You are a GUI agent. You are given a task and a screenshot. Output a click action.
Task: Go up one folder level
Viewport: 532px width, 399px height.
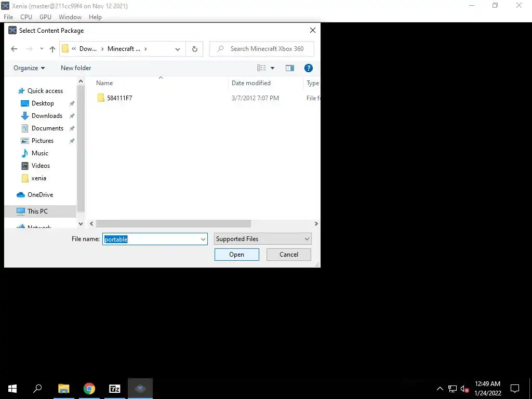click(52, 49)
